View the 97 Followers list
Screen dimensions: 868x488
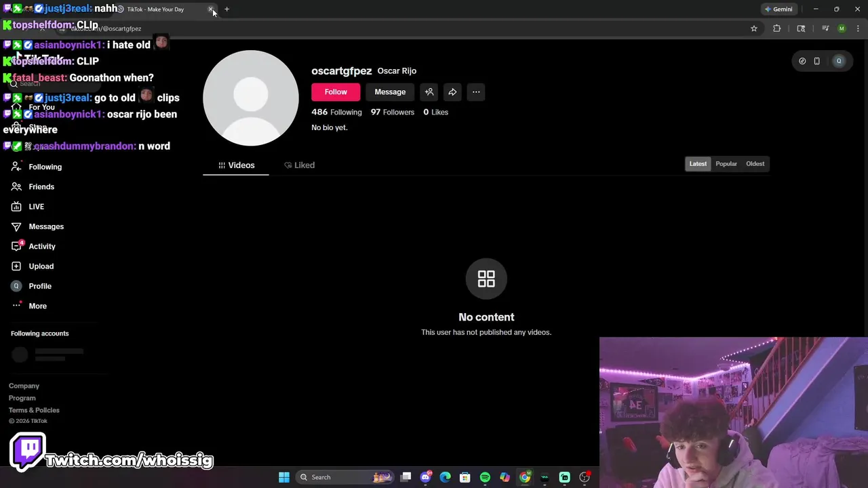click(x=393, y=112)
